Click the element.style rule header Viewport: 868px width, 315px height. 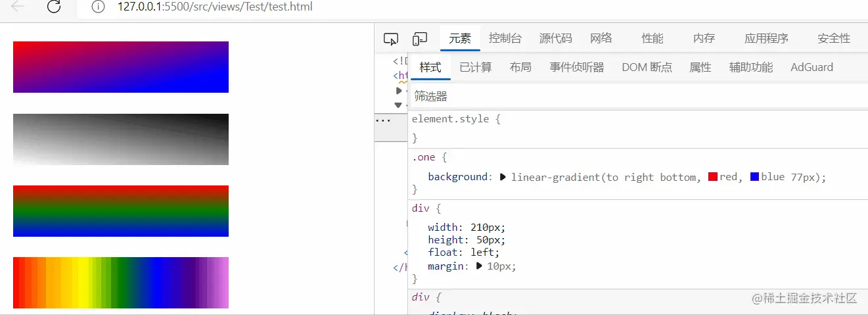(457, 119)
